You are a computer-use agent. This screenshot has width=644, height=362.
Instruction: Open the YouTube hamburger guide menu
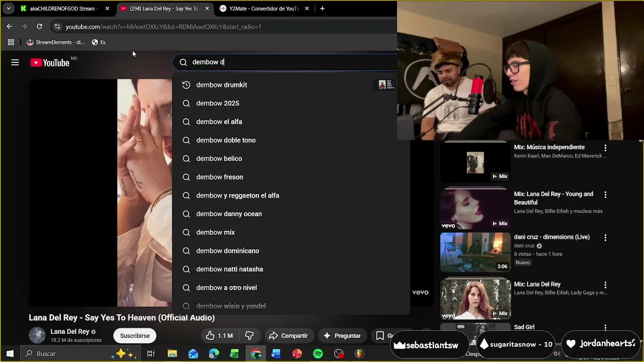coord(15,62)
